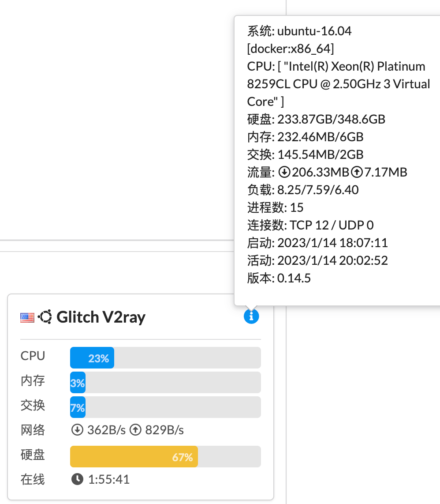Click the download icon in tooltip traffic line
Viewport: 440px width, 504px height.
pyautogui.click(x=284, y=172)
